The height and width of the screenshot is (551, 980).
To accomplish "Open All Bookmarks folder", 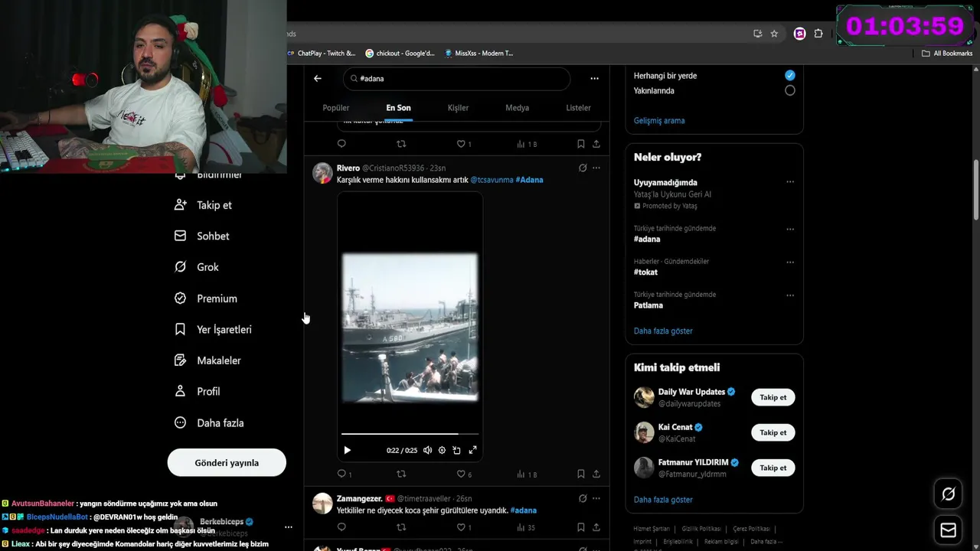I will tap(947, 54).
